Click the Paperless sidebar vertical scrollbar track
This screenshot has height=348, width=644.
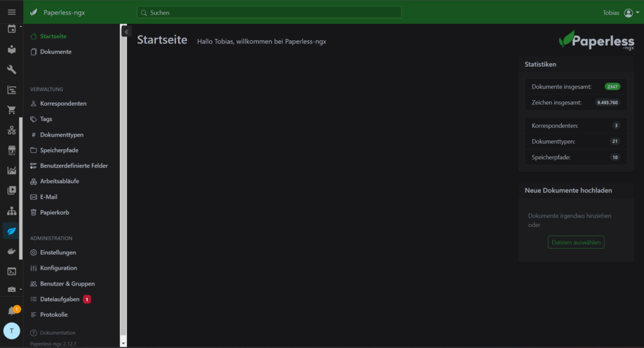(123, 181)
